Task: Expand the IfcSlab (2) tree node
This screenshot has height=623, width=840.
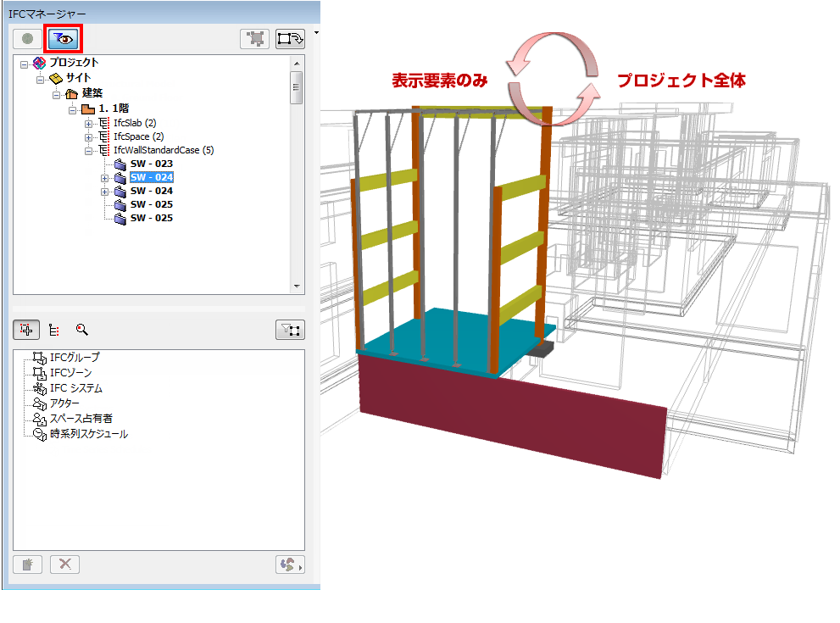Action: click(88, 122)
